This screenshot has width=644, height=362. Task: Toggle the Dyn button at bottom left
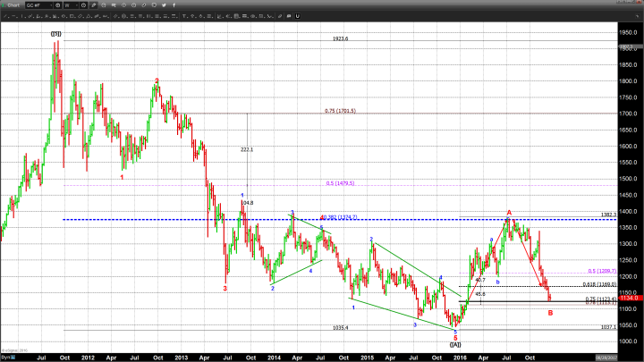(x=4, y=357)
